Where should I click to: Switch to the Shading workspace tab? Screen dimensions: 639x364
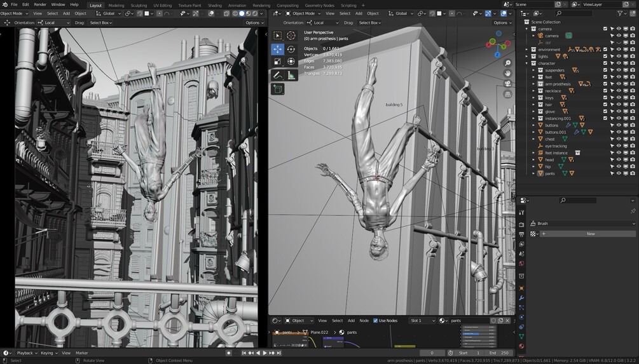click(214, 5)
